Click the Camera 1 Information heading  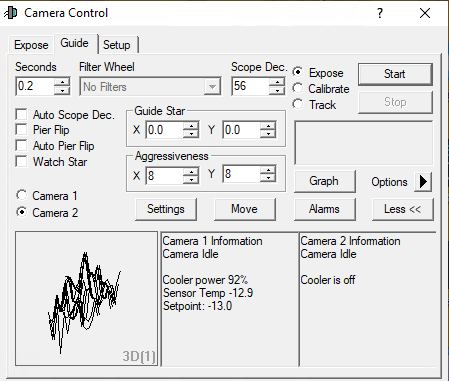pyautogui.click(x=212, y=241)
